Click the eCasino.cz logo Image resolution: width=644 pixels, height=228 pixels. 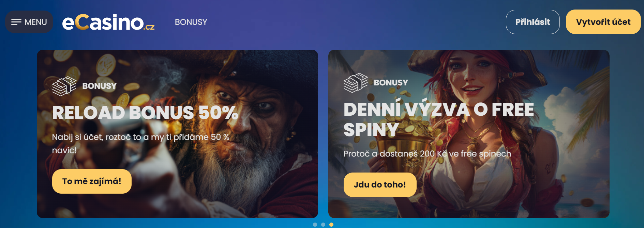[108, 22]
